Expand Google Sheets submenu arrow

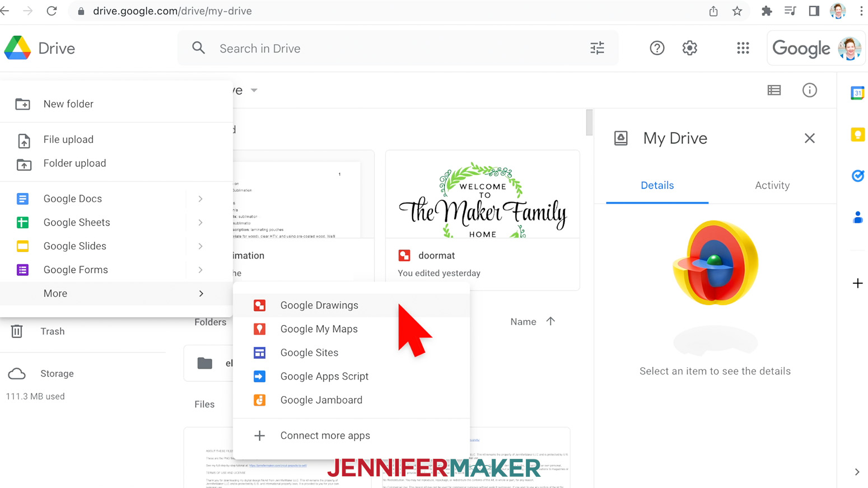coord(200,222)
